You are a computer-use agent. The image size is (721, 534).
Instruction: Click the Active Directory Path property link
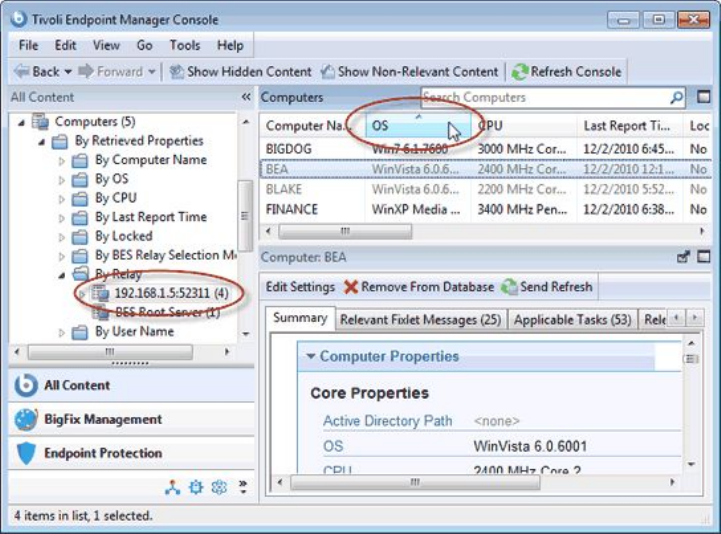[x=387, y=421]
